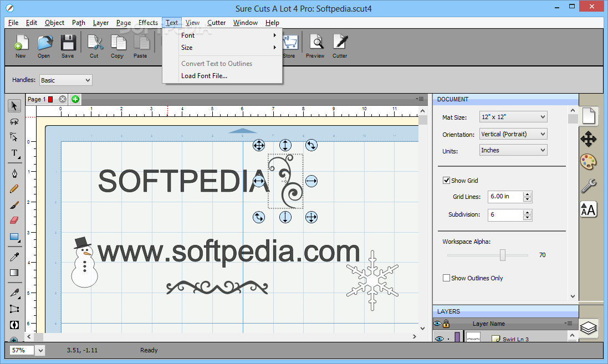Select the Pencil freehand tool

point(14,189)
